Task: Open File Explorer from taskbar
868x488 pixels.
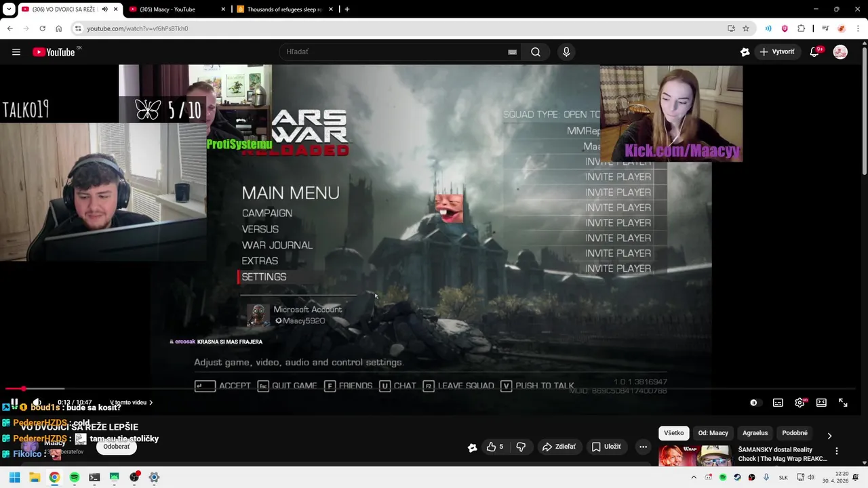Action: [34, 477]
